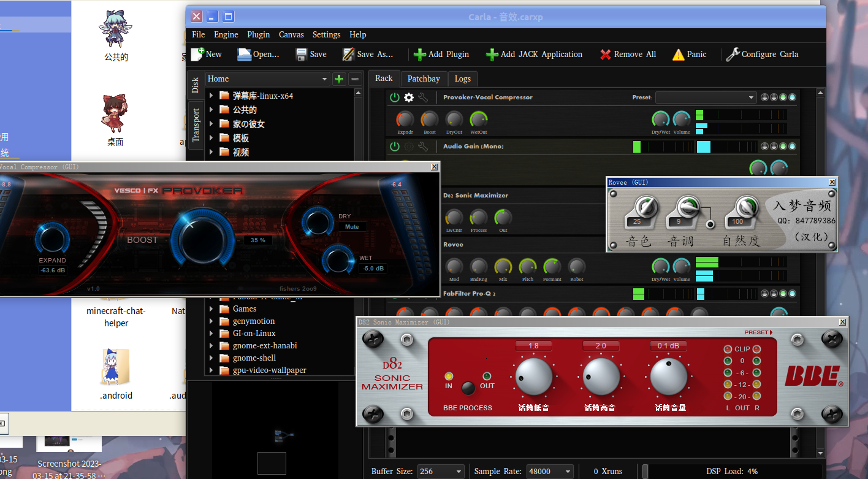Viewport: 868px width, 479px height.
Task: Click Provoker-Vocal Compressor wrench edit icon
Action: (x=423, y=98)
